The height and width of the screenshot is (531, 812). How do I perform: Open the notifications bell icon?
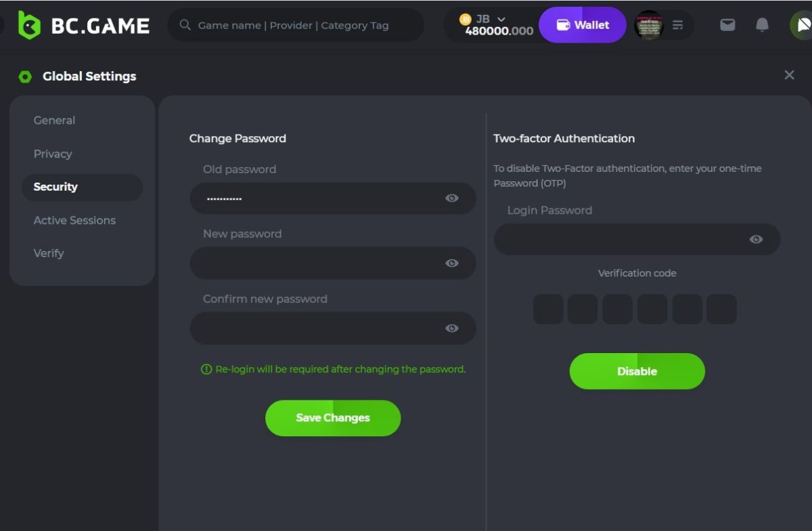pos(762,25)
